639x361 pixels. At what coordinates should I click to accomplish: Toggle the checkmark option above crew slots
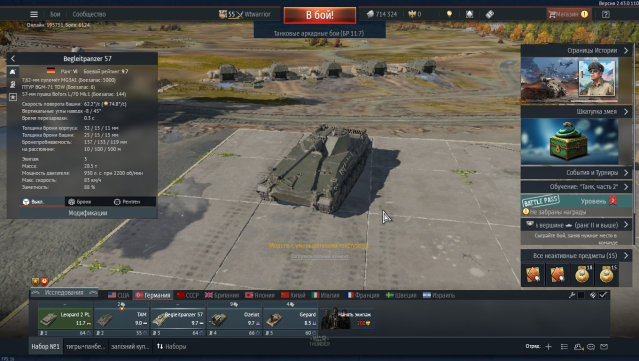point(603,295)
